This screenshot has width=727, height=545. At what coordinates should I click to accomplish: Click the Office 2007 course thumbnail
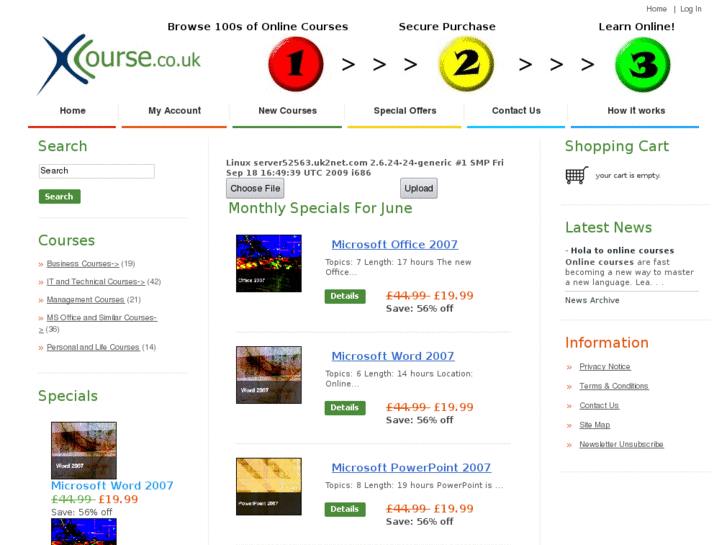point(269,263)
